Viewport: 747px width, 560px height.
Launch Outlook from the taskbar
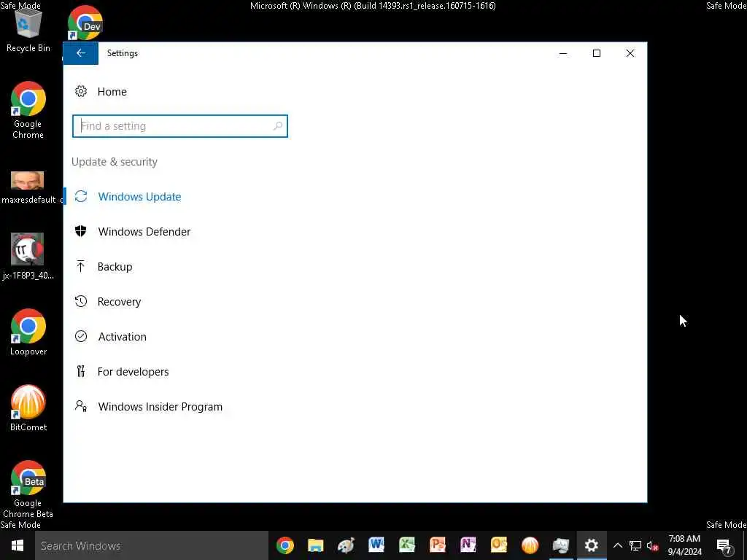coord(499,545)
